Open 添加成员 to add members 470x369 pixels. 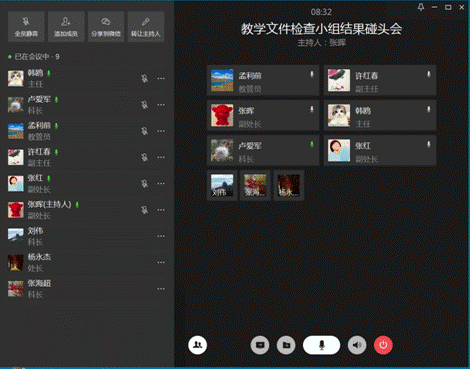[x=66, y=26]
